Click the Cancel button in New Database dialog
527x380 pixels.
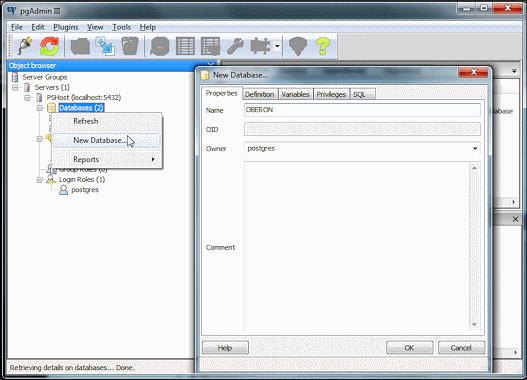coord(461,348)
